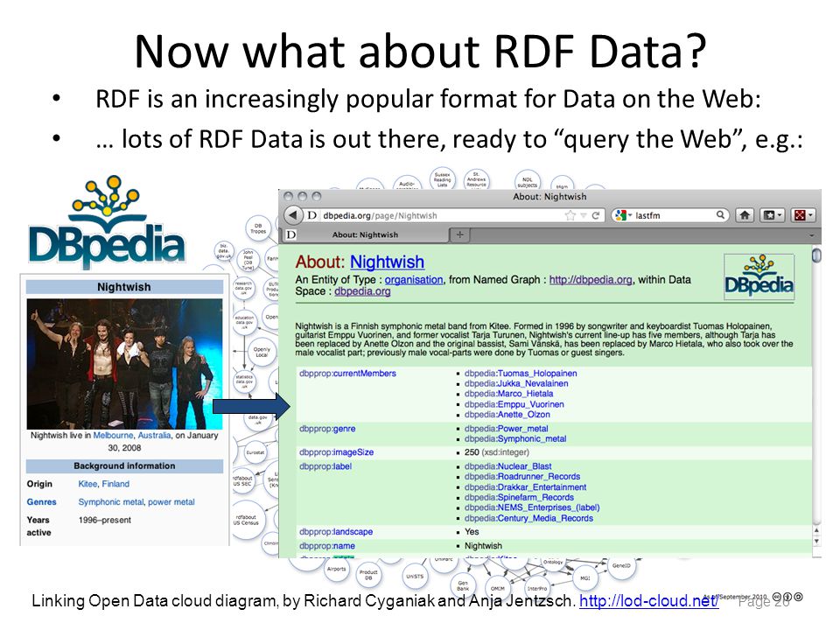This screenshot has width=840, height=630.
Task: Open dbpedia:Tuomas_Holopainen link
Action: [x=521, y=374]
